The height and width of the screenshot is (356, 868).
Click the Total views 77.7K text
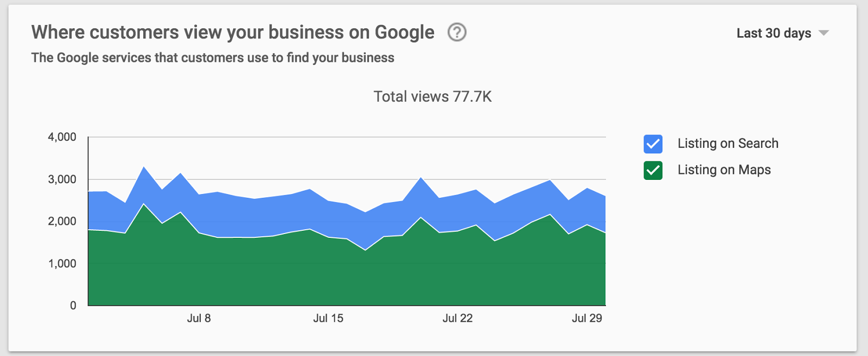tap(433, 96)
